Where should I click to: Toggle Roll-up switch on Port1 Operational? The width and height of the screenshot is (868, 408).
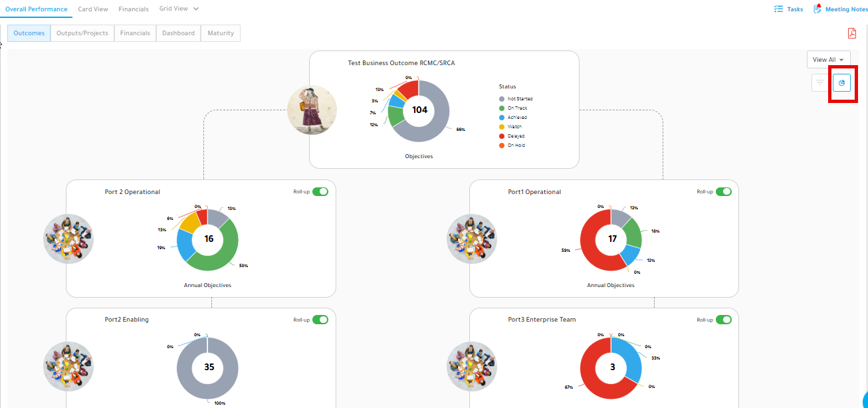pos(724,191)
